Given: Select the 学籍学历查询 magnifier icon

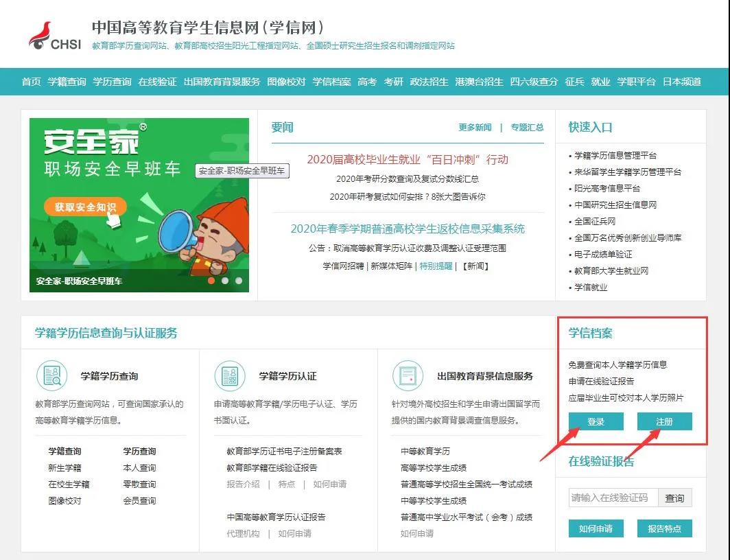Looking at the screenshot, I should (52, 375).
